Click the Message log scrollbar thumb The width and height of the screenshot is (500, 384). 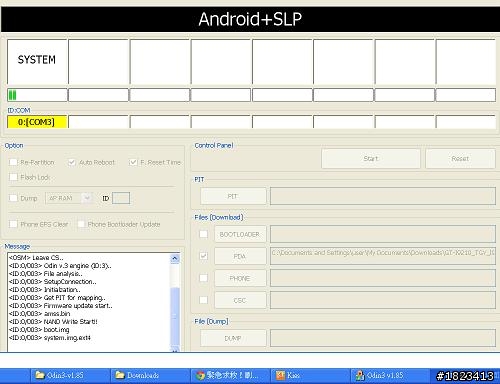coord(175,317)
